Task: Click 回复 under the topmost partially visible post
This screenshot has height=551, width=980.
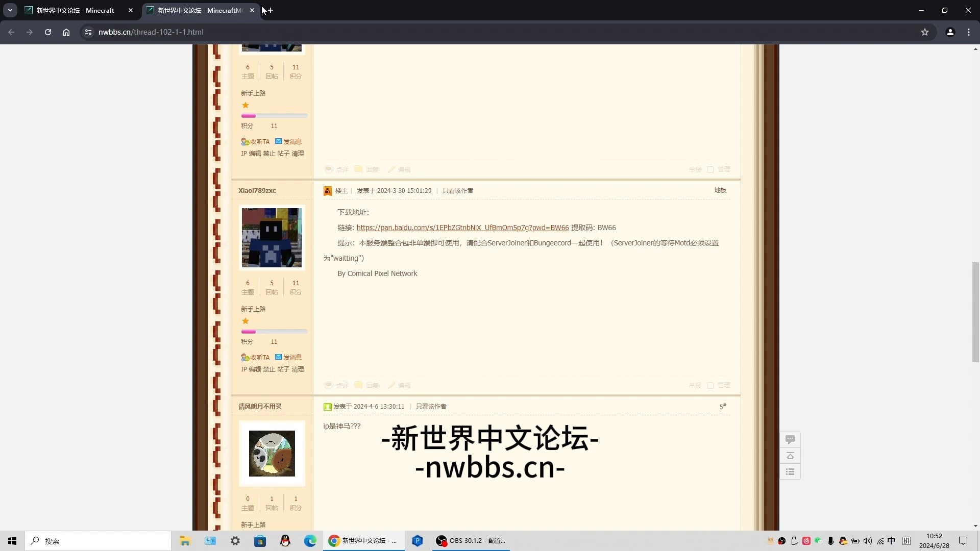Action: coord(367,169)
